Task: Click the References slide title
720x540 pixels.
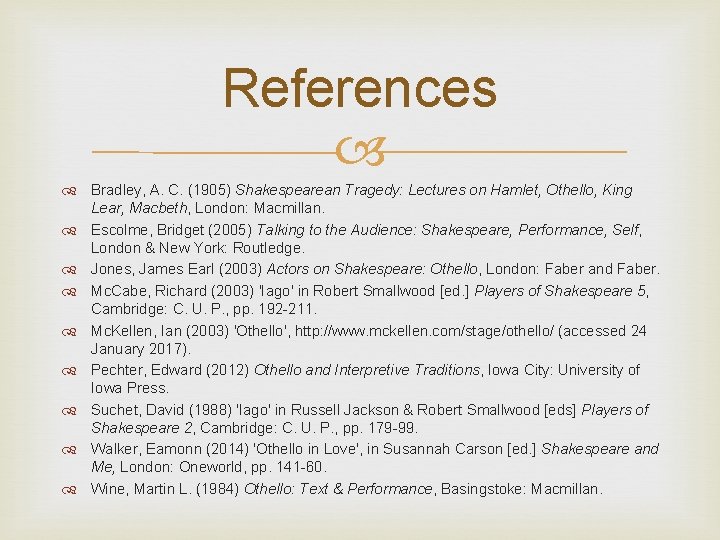Action: click(x=360, y=87)
